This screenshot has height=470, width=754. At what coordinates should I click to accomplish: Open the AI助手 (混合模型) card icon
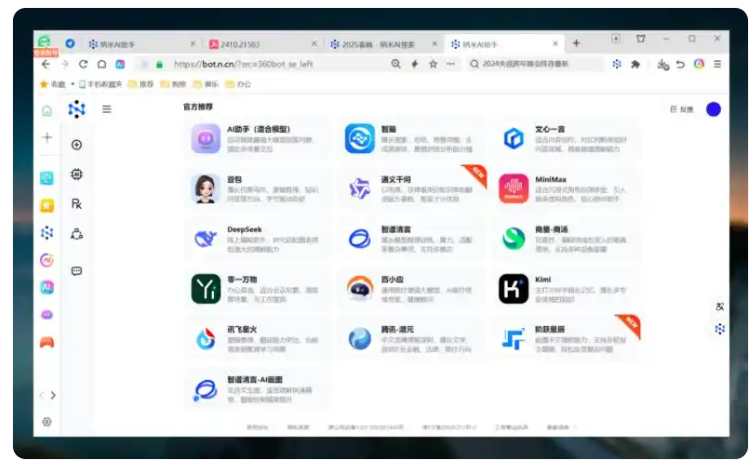206,139
